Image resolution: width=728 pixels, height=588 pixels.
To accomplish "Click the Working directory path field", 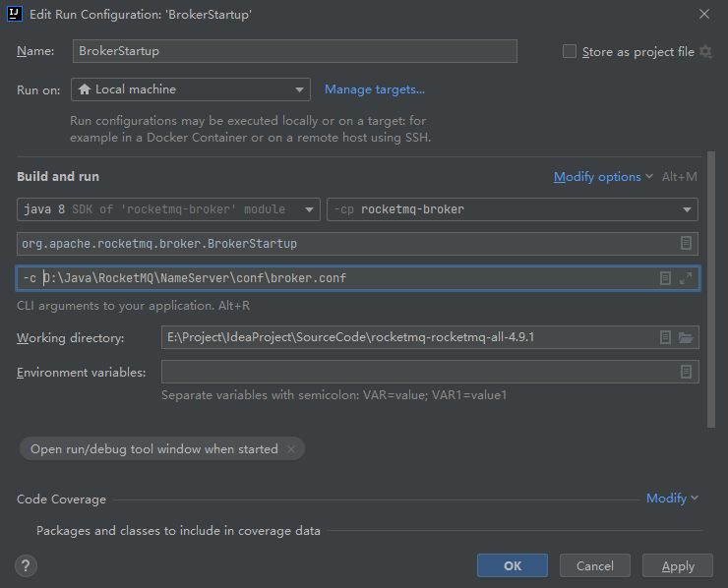I will 430,337.
